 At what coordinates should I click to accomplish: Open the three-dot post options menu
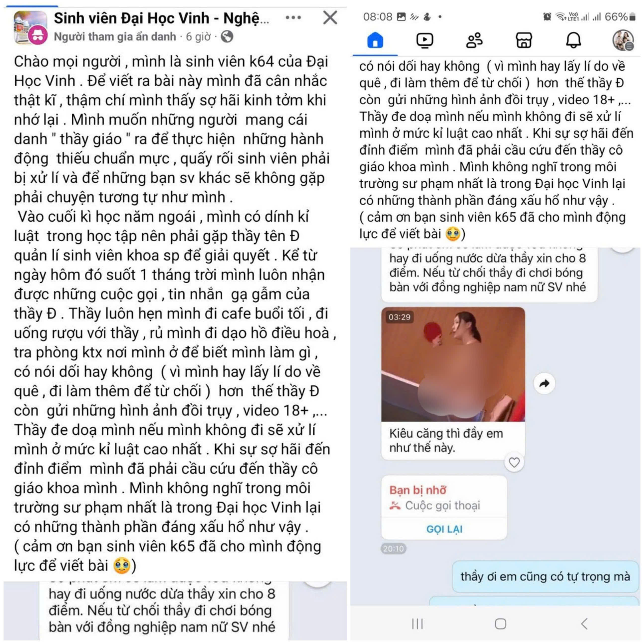coord(293,18)
